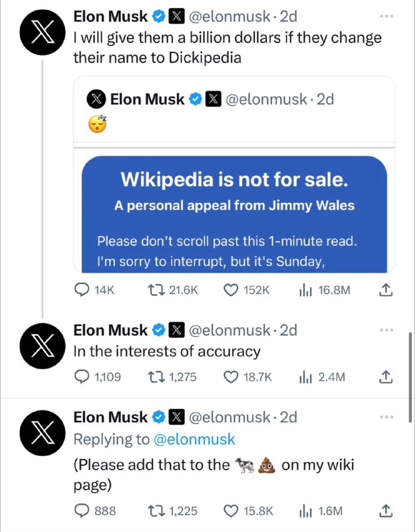Share the "In the interests of accuracy" tweet
Image resolution: width=415 pixels, height=532 pixels.
tap(384, 377)
